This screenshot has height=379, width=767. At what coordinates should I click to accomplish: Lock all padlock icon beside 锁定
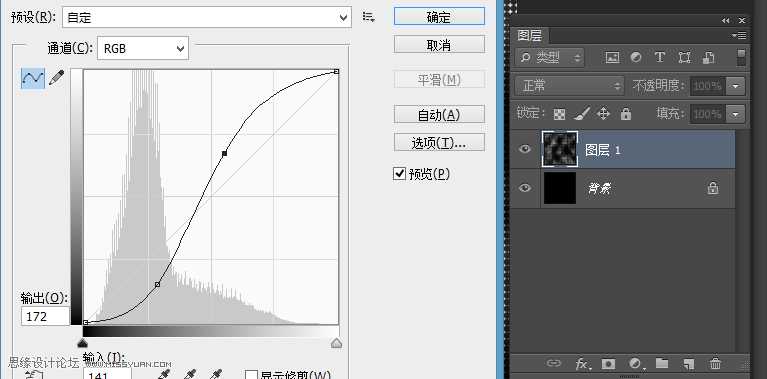pyautogui.click(x=626, y=114)
